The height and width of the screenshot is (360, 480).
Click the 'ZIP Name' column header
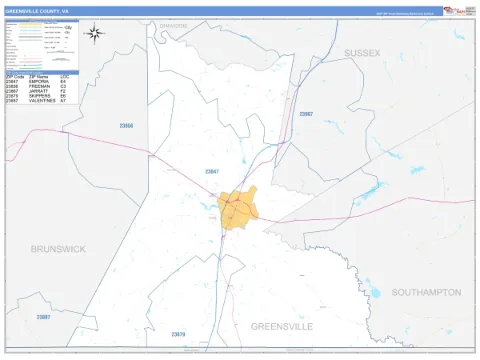coord(38,77)
